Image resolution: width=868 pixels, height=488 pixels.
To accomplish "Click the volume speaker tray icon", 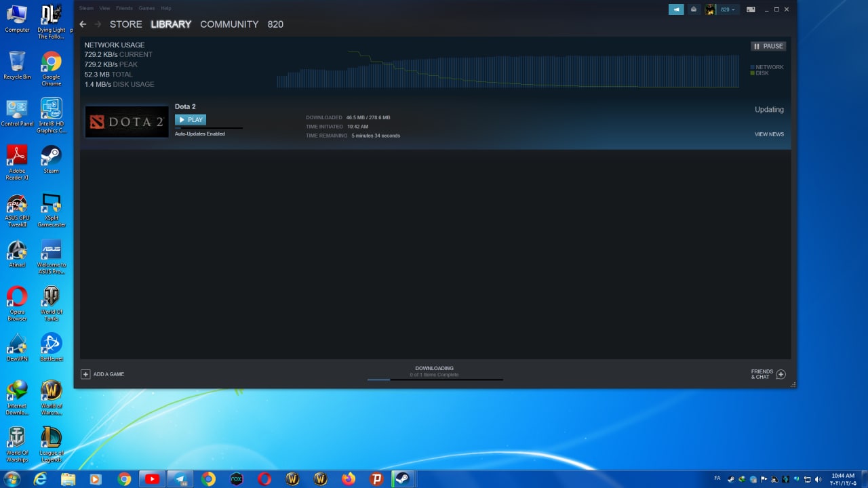I will [818, 479].
